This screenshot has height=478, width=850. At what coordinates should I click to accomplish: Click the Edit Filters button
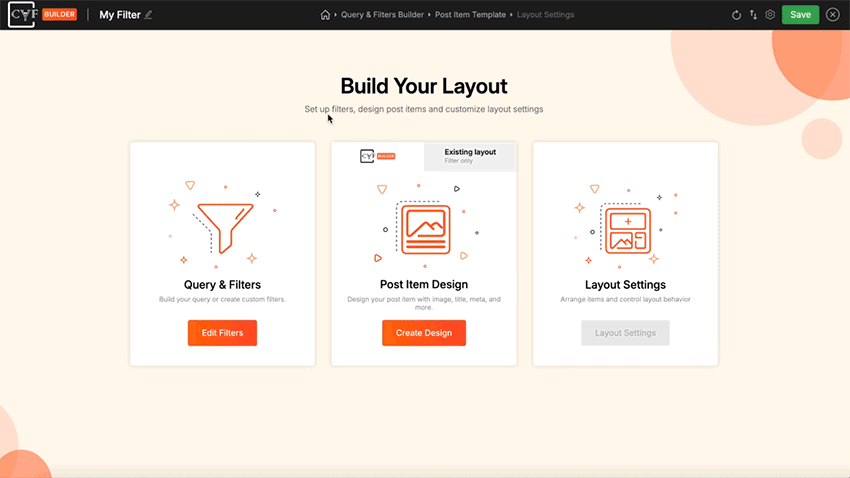click(222, 333)
